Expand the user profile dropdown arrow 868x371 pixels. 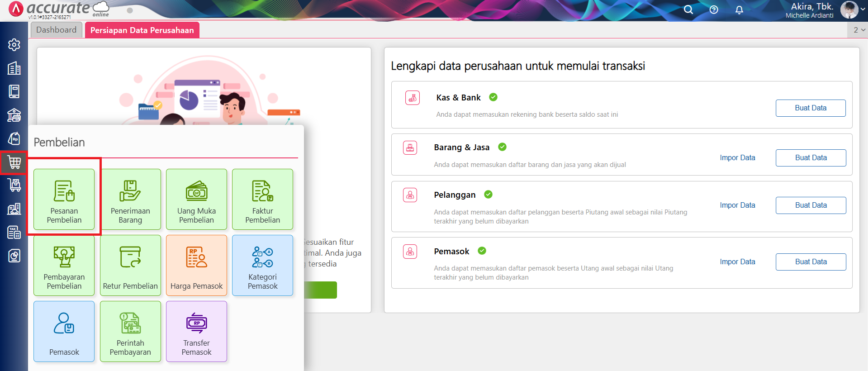pos(863,9)
